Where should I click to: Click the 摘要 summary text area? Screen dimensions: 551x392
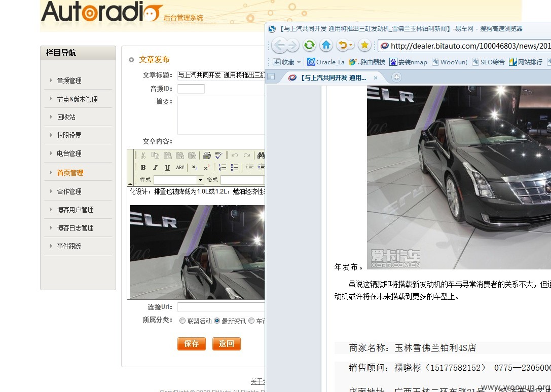[221, 115]
